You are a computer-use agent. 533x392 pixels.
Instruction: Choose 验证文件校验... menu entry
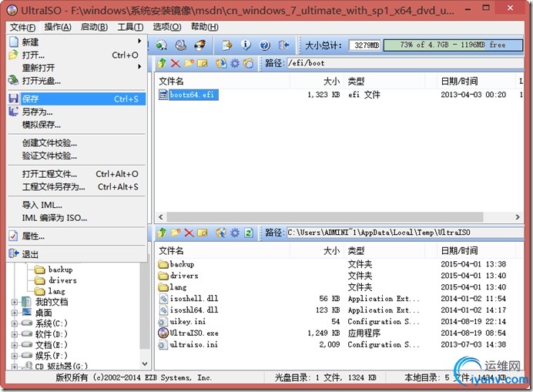pos(77,156)
